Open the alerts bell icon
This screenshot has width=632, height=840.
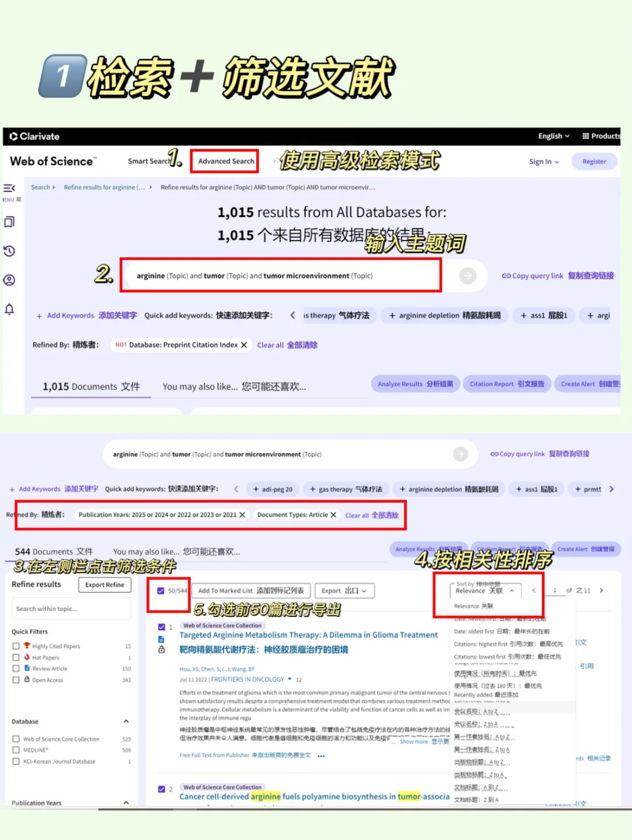(9, 309)
